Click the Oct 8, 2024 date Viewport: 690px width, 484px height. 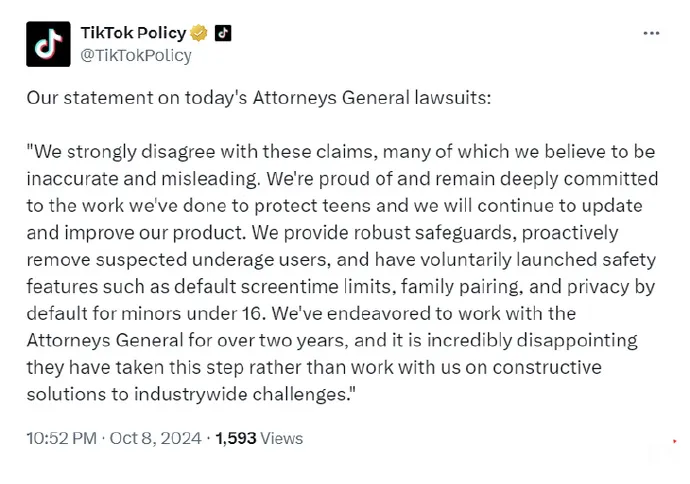tap(155, 438)
